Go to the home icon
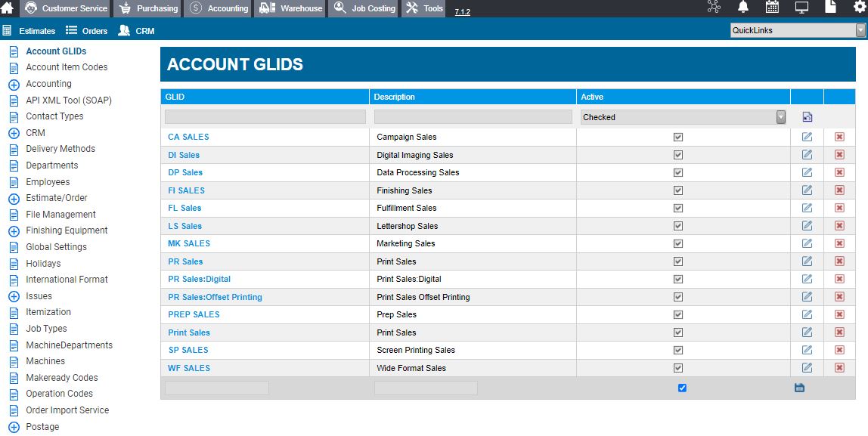868x436 pixels. click(x=8, y=8)
